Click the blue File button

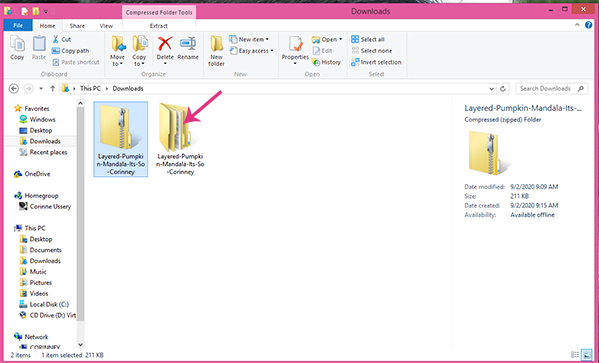[18, 25]
